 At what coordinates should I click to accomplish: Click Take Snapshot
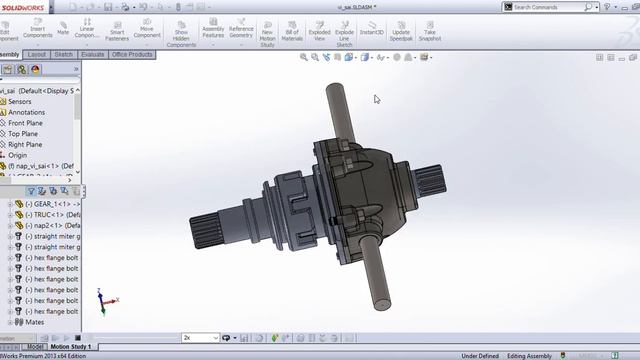pos(430,31)
